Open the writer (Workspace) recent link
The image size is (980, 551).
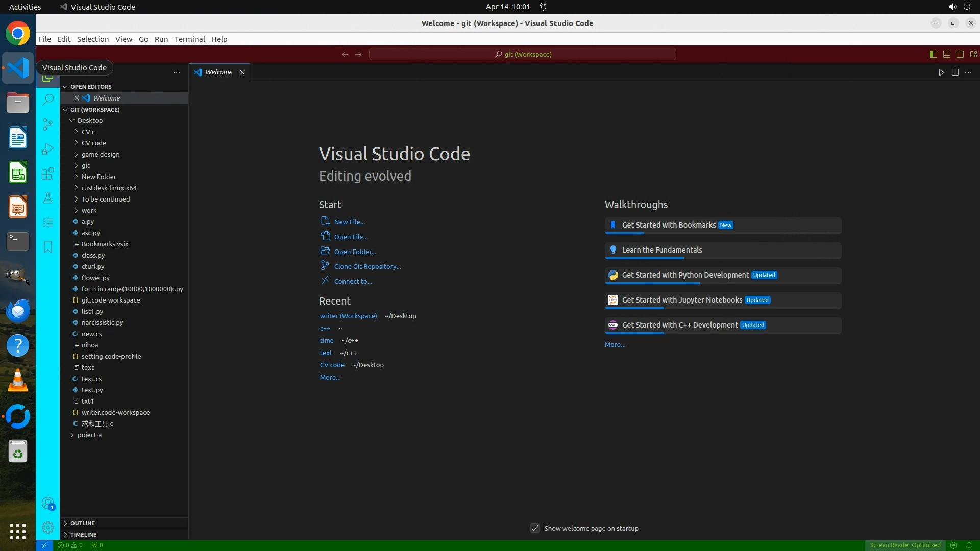tap(348, 316)
